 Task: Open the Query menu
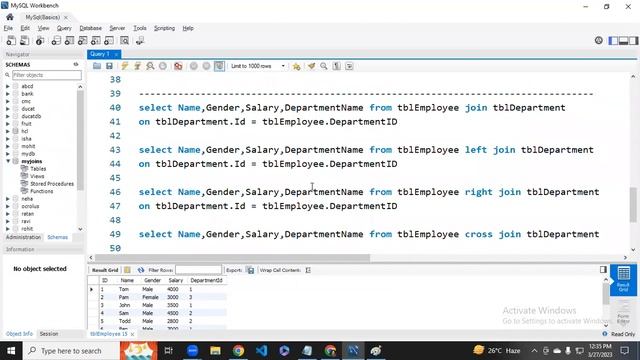tap(64, 28)
